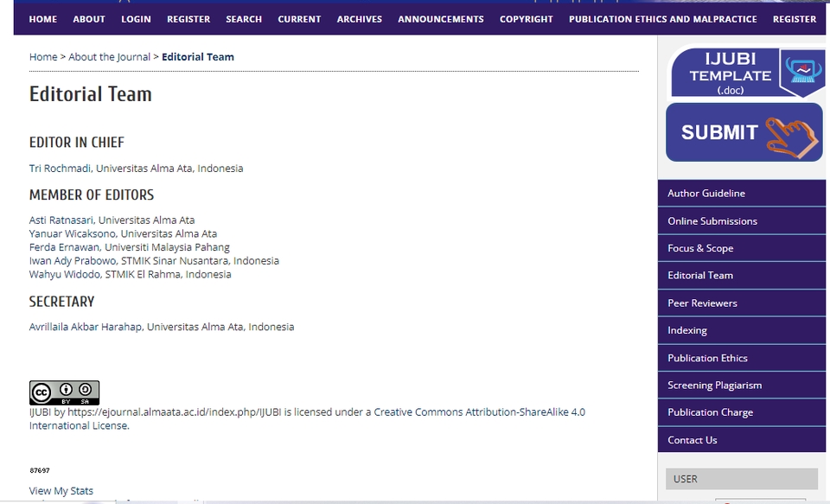Open the View My Stats link
This screenshot has width=830, height=504.
tap(61, 491)
